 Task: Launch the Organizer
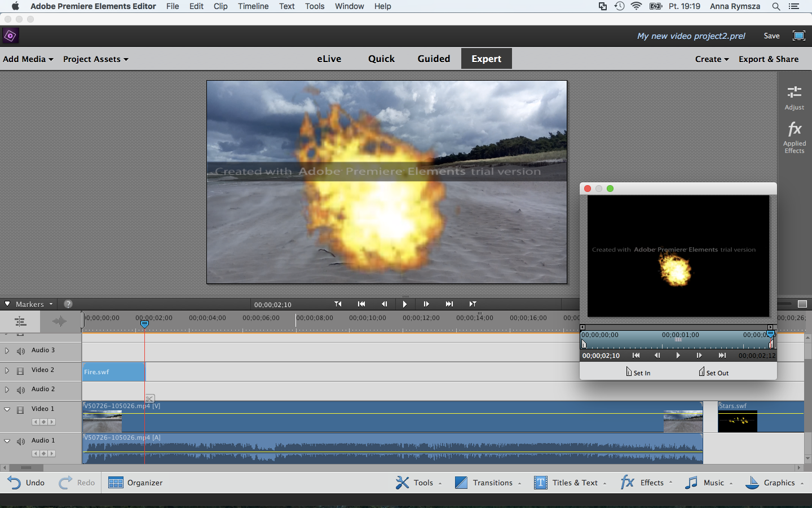point(135,483)
